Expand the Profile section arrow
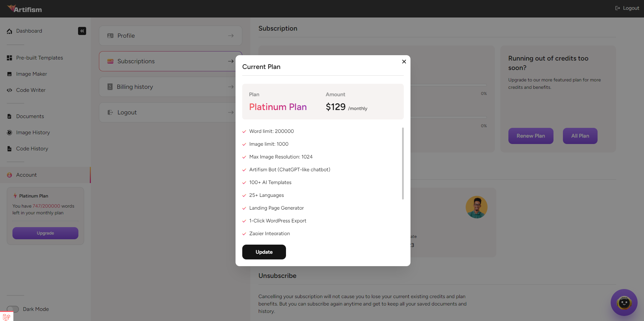644x321 pixels. coord(231,36)
